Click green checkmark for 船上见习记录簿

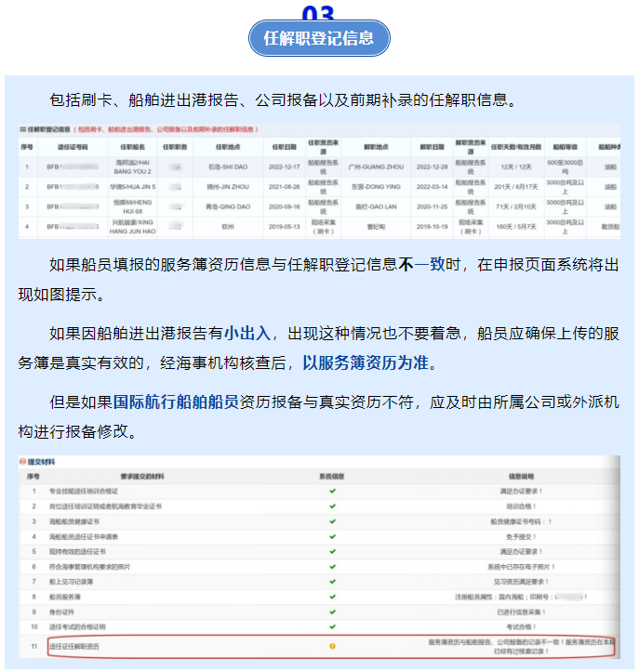pos(332,583)
